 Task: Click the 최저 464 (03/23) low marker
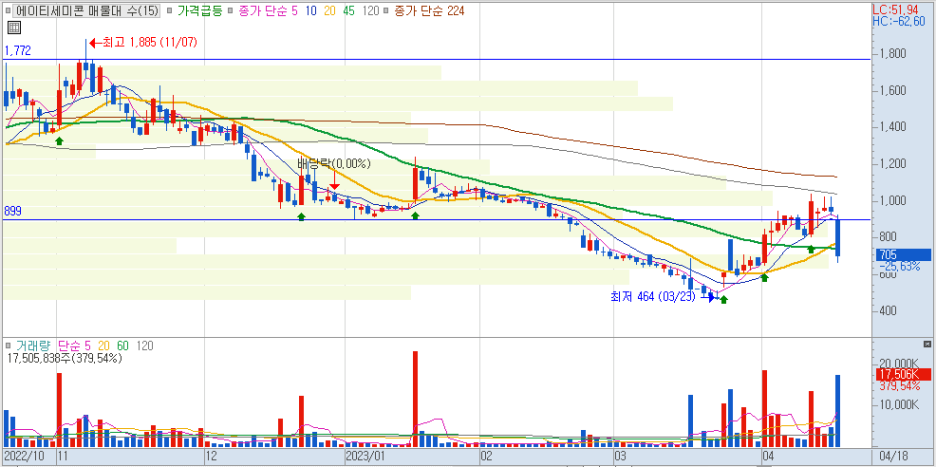point(652,296)
